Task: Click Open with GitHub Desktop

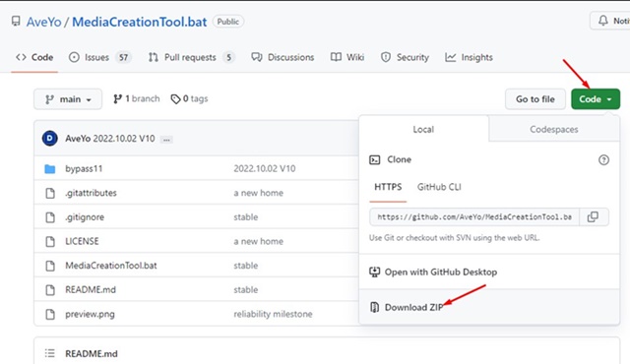Action: 441,273
